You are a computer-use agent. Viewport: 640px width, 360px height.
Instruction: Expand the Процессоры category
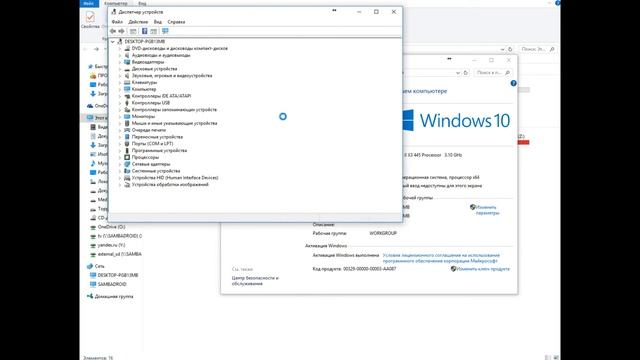[x=120, y=157]
